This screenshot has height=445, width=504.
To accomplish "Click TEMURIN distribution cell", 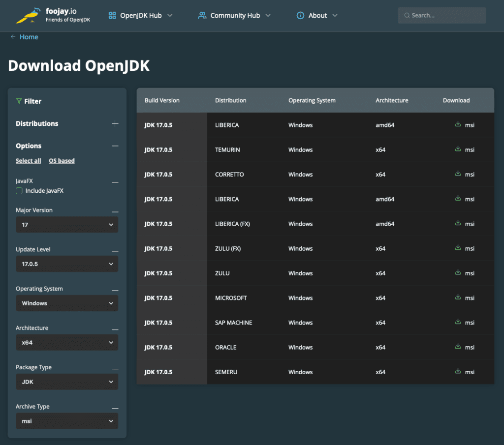I will [x=227, y=149].
